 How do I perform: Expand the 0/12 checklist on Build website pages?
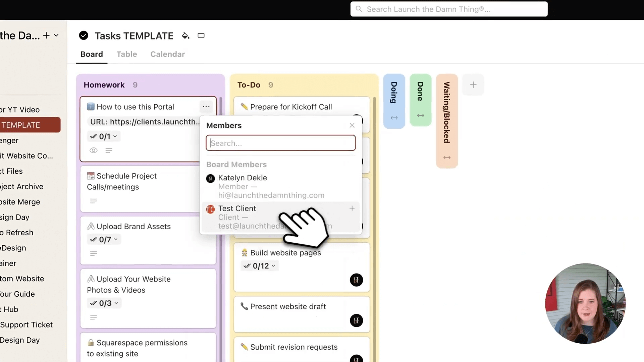260,266
